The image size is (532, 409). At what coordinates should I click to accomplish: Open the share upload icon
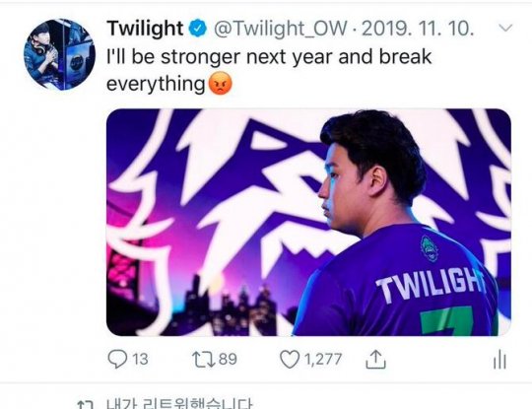pos(375,360)
